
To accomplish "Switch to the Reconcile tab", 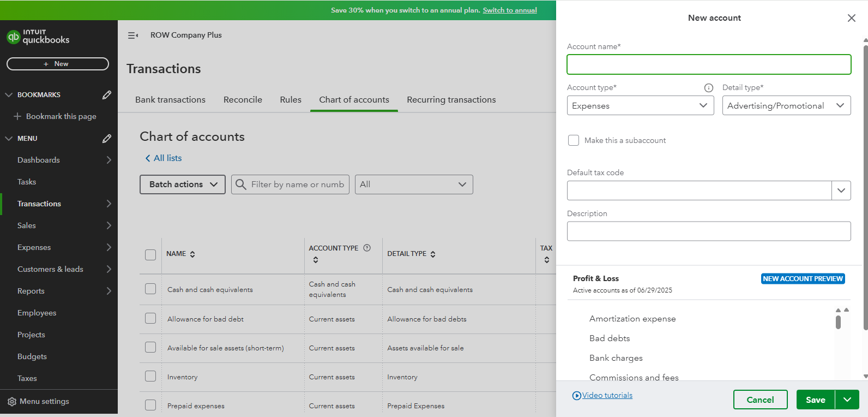I will (243, 100).
